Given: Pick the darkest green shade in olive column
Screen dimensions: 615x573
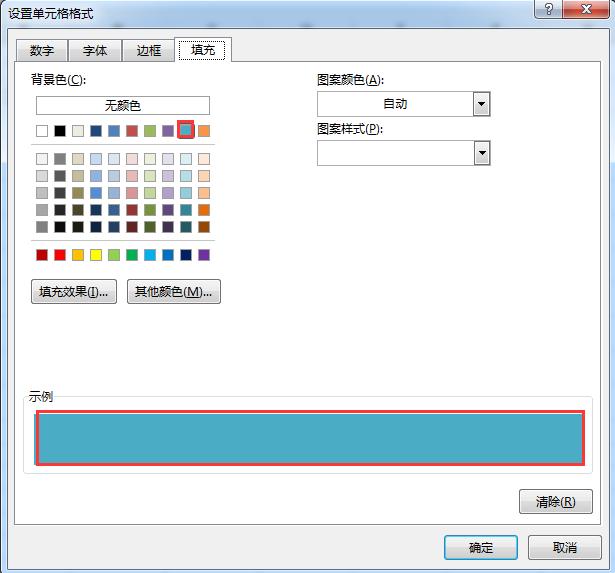Looking at the screenshot, I should 150,227.
